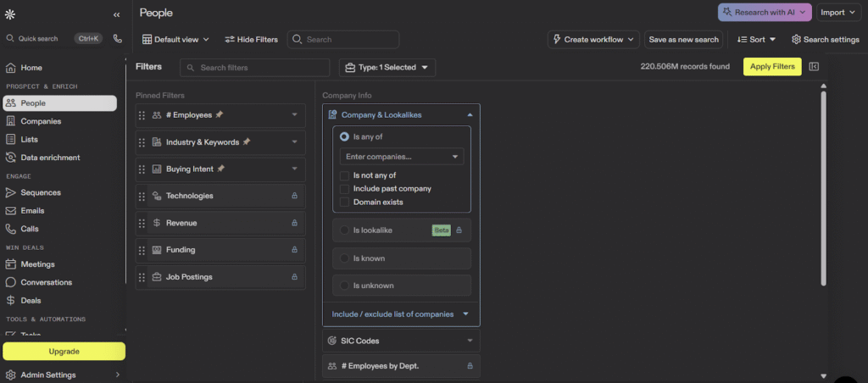Open Companies in the sidebar
The height and width of the screenshot is (383, 868).
point(41,121)
